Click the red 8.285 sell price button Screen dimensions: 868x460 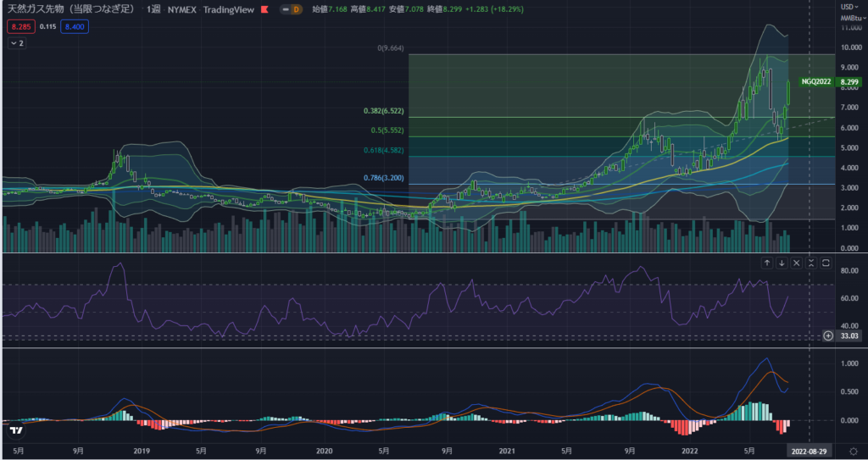19,26
